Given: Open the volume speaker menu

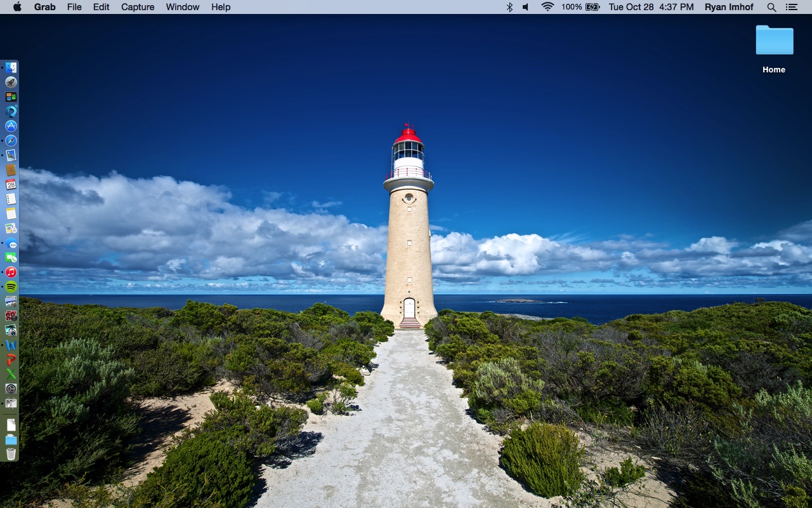Looking at the screenshot, I should pyautogui.click(x=526, y=7).
